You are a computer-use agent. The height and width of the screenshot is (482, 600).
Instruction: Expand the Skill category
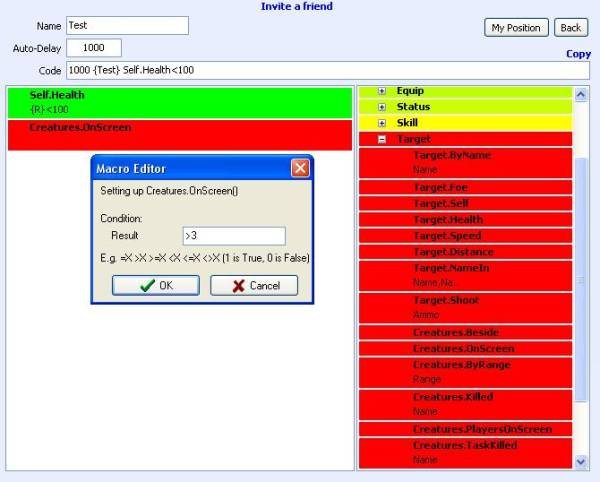[382, 123]
